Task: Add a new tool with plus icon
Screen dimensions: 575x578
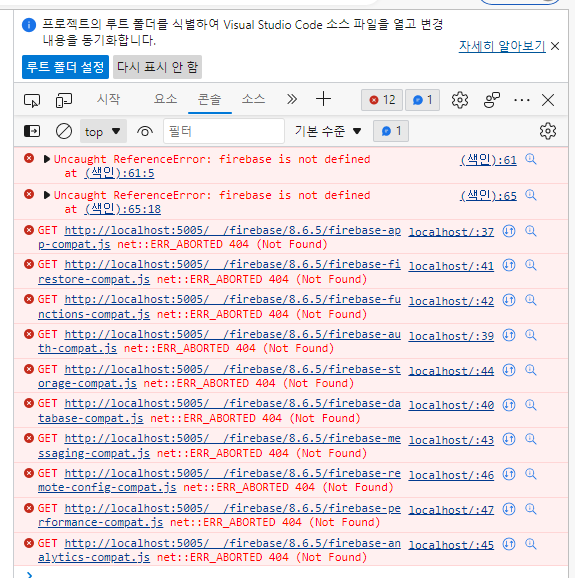Action: [323, 100]
